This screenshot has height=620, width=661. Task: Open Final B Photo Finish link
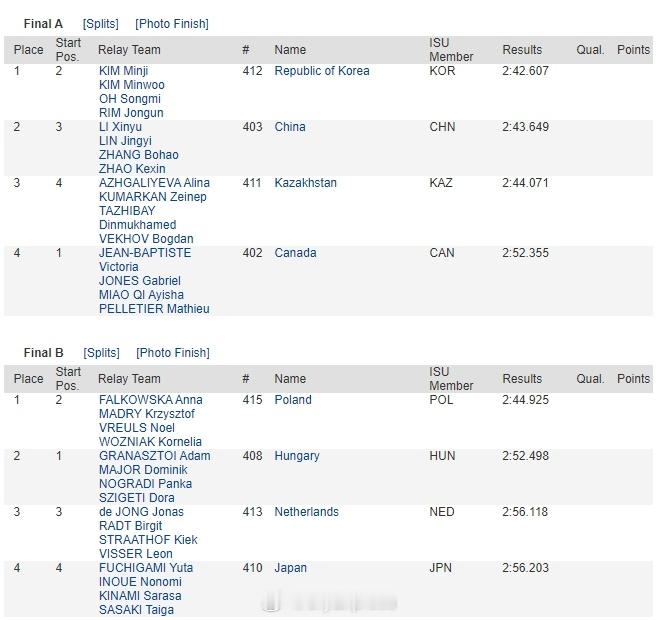coord(173,353)
